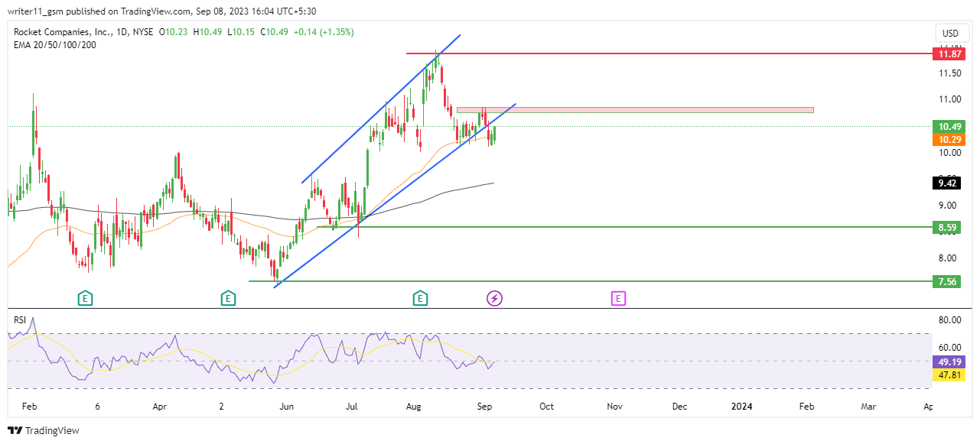Click the green 10.49 current price label

pyautogui.click(x=949, y=126)
